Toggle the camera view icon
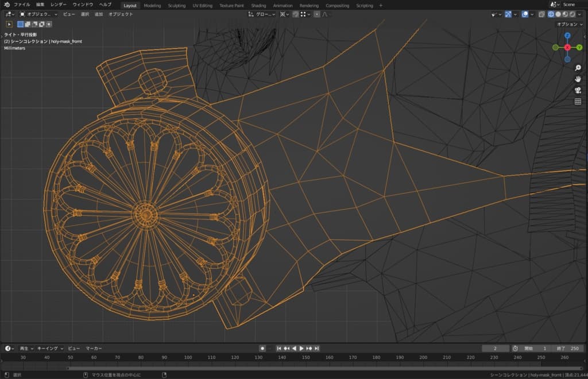The image size is (588, 379). 578,90
